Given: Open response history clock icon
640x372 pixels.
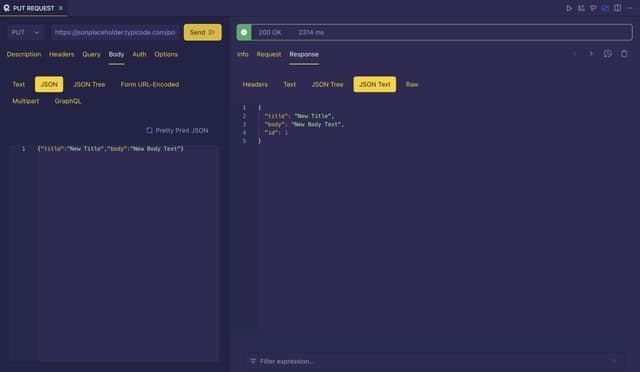Looking at the screenshot, I should 607,54.
